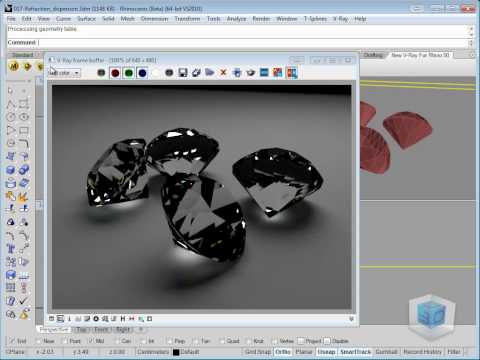Click the Text object tool icon in sidebar
This screenshot has width=480, height=360.
(x=11, y=248)
